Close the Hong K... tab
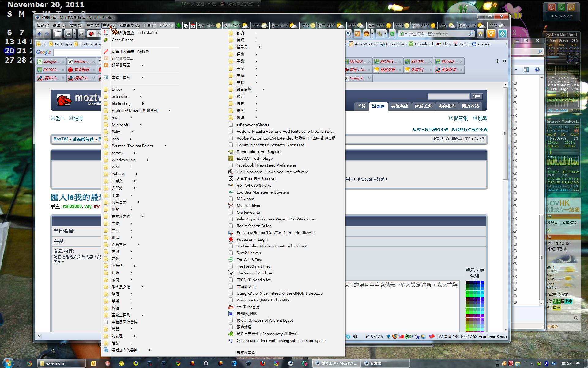Viewport: 588px width, 368px height. [369, 78]
